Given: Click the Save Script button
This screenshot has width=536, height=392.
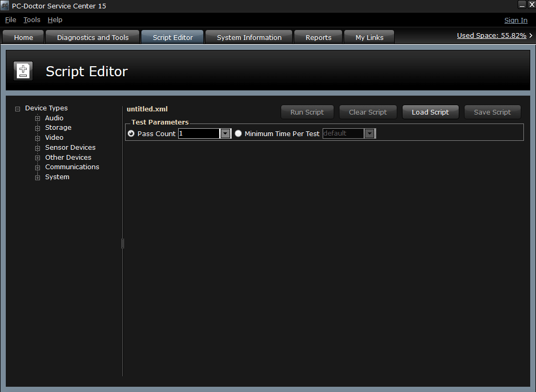Looking at the screenshot, I should (492, 112).
